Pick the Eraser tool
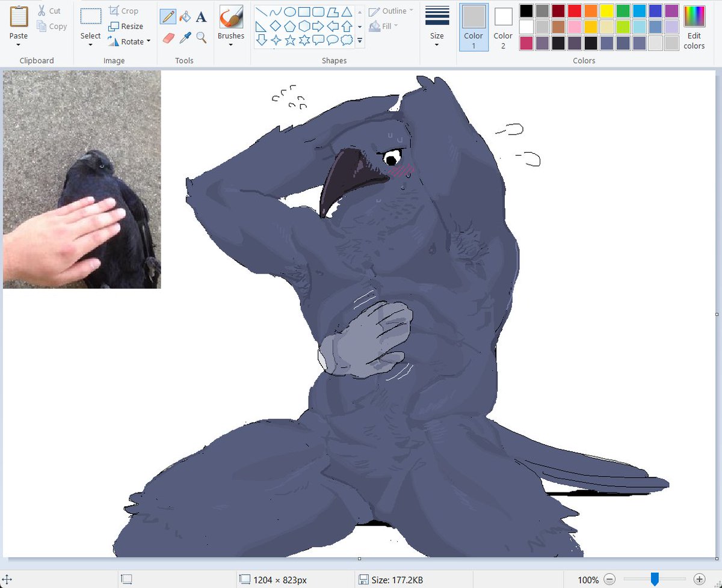The image size is (722, 588). coord(168,38)
